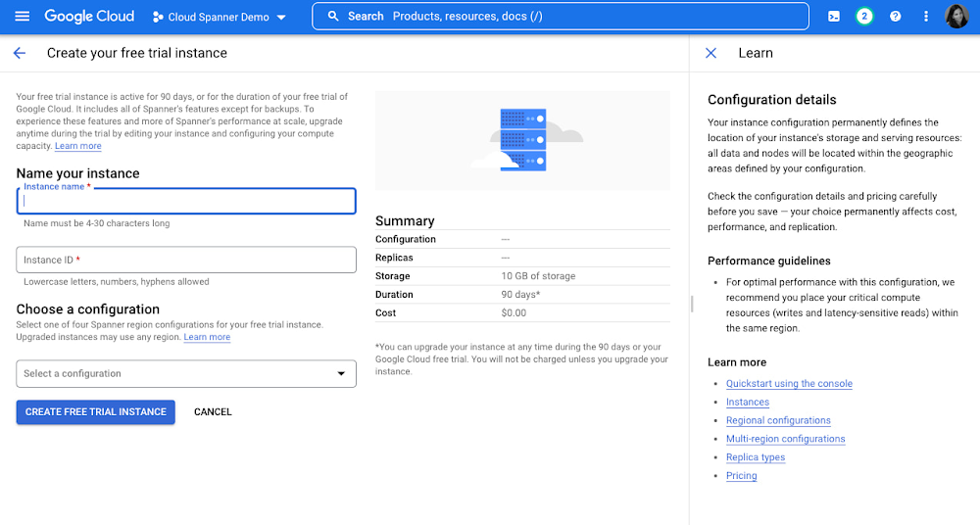This screenshot has width=980, height=525.
Task: Open Quickstart using the console link
Action: 789,384
